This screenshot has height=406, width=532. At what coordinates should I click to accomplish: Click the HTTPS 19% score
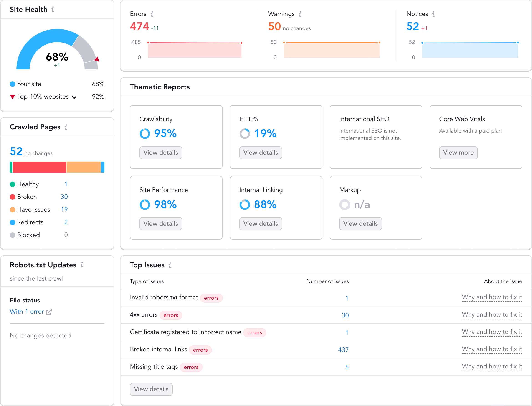tap(265, 134)
